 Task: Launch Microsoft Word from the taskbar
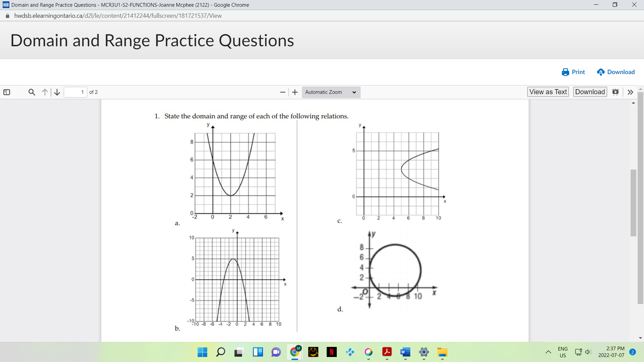405,352
